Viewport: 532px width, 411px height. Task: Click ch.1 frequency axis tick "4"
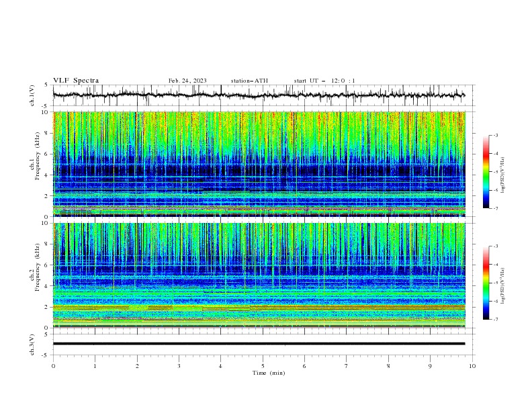click(47, 175)
